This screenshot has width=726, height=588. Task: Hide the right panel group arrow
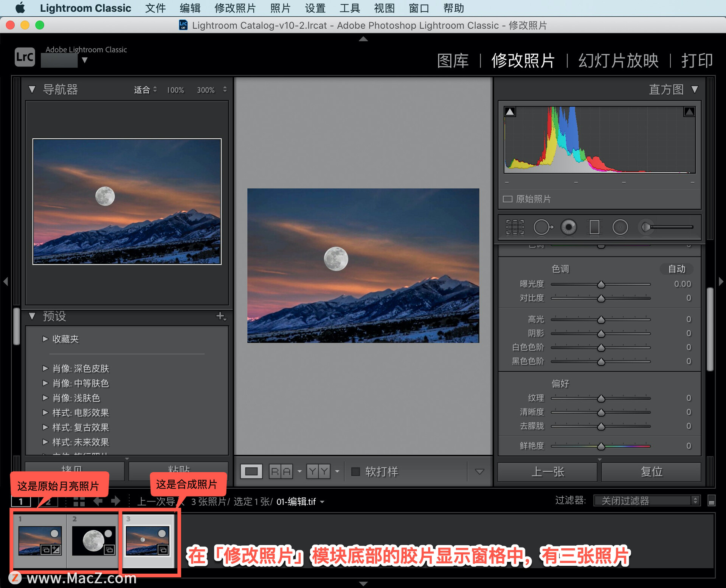click(x=721, y=282)
